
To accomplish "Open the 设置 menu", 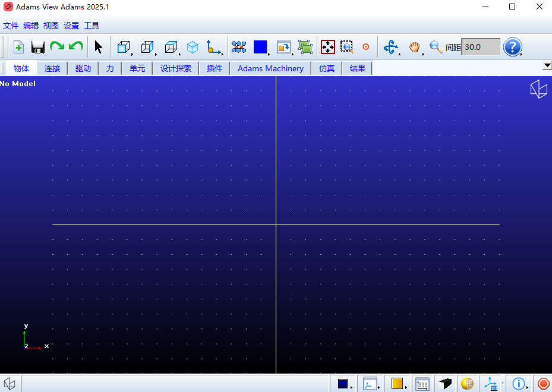I will (x=71, y=26).
